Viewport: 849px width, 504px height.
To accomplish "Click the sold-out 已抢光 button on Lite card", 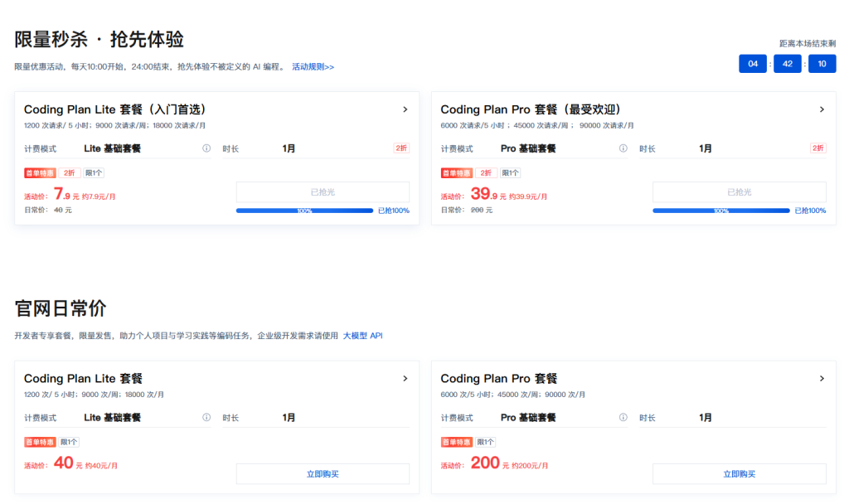I will coord(323,192).
